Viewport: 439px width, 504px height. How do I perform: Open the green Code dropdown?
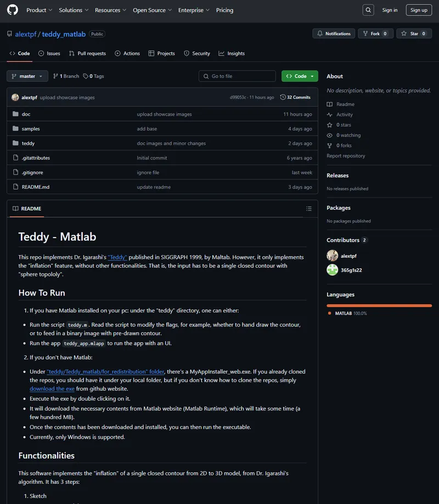(x=300, y=76)
